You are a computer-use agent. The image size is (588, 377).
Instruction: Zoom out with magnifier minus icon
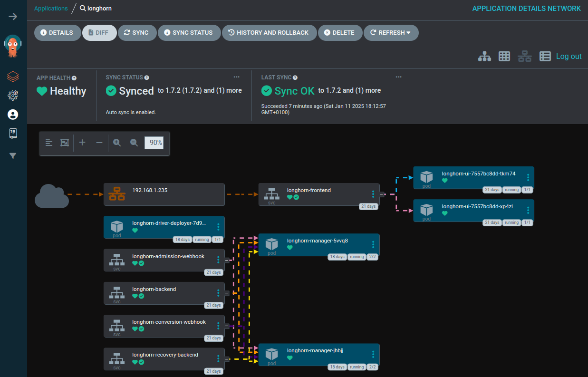(134, 143)
